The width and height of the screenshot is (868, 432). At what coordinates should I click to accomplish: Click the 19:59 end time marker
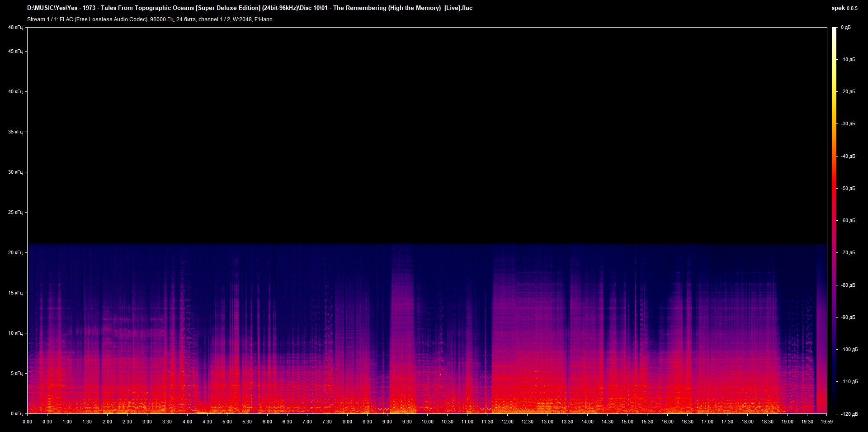(826, 422)
